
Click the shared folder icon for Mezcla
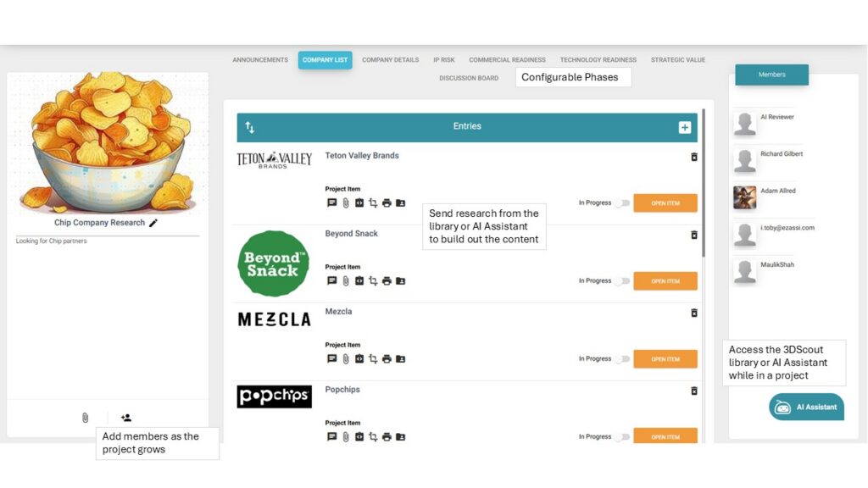(x=400, y=359)
